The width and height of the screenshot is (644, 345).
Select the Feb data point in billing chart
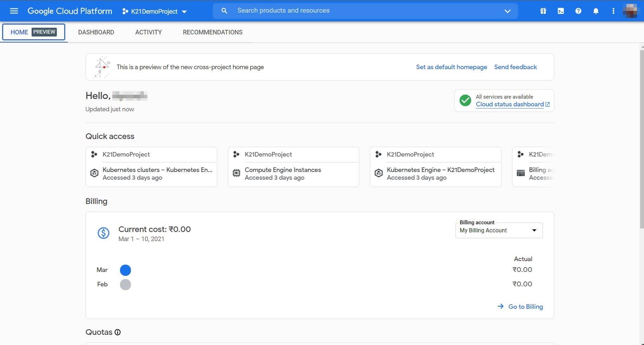click(x=125, y=284)
